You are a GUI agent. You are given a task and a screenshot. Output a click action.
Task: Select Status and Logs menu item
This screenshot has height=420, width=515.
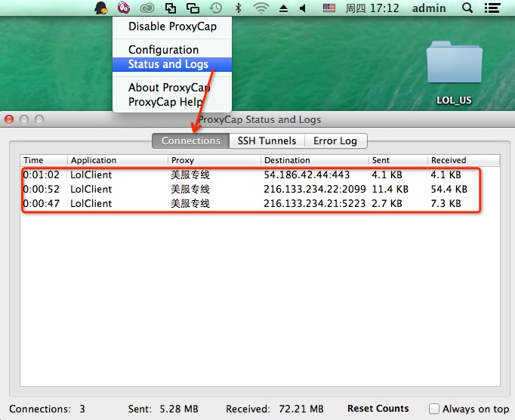[172, 64]
